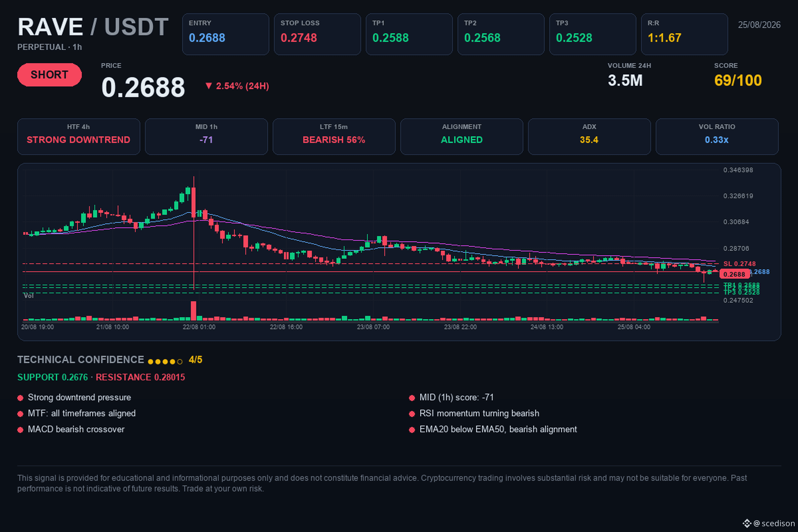Click the Vol label in the chart

[x=29, y=296]
